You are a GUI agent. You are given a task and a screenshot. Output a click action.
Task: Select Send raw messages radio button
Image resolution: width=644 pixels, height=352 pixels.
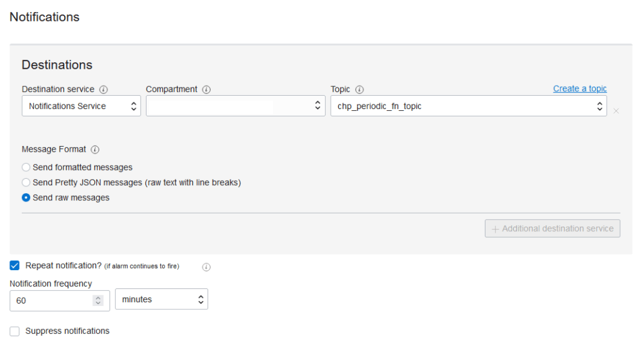[x=26, y=198]
